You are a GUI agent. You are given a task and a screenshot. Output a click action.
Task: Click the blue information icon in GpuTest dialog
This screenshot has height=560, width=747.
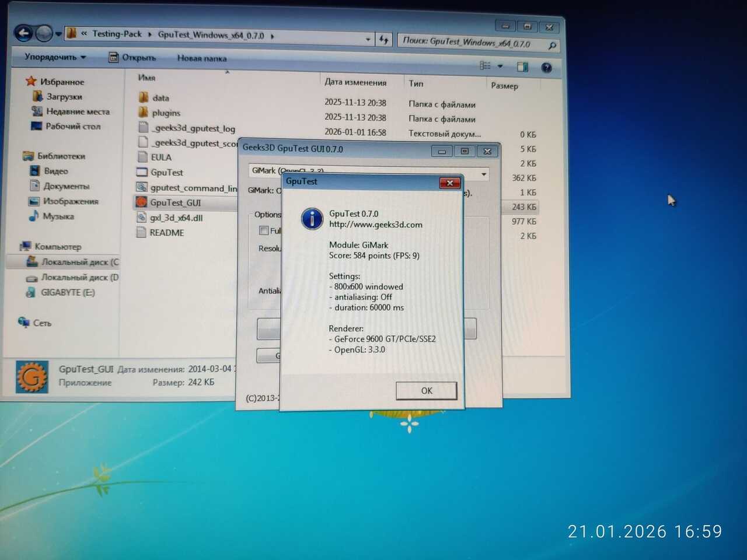click(312, 219)
